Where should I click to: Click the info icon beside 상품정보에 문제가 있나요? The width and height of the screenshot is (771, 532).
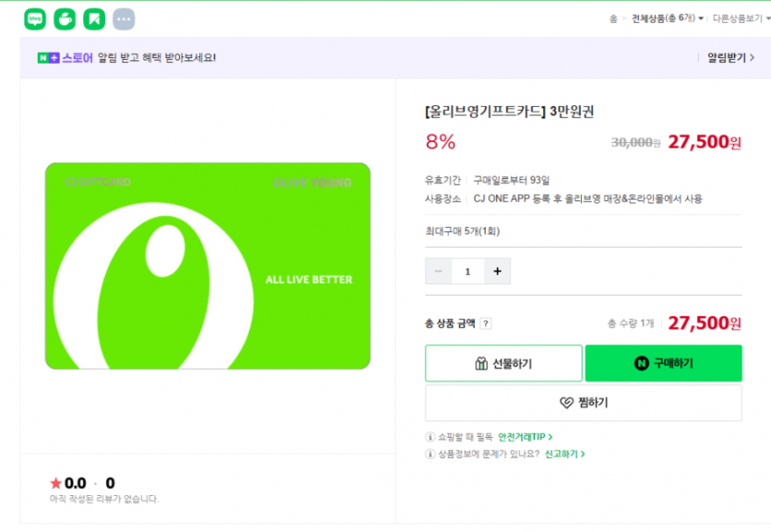pyautogui.click(x=430, y=454)
